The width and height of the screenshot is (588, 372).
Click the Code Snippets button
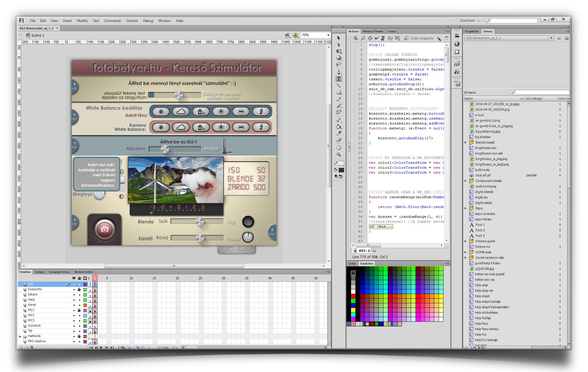[x=419, y=38]
